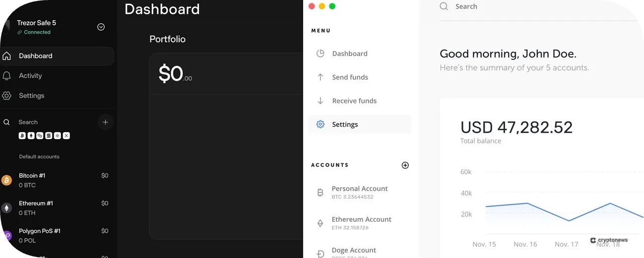The image size is (644, 258).
Task: Click the search magnifier icon in light wallet window
Action: [x=444, y=6]
